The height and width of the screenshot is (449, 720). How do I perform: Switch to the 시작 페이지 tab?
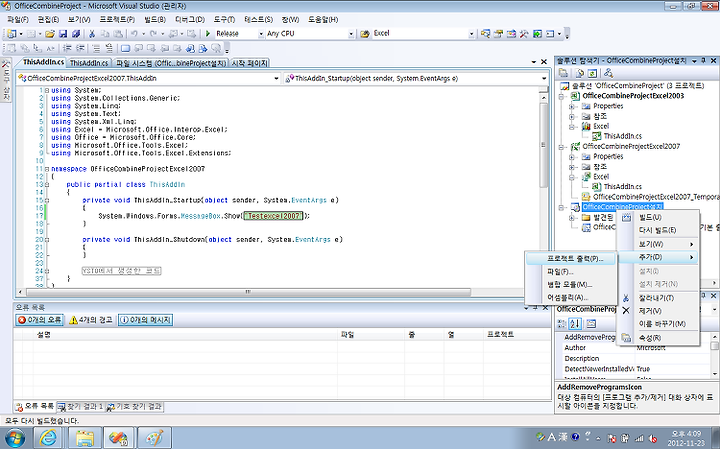pos(249,63)
